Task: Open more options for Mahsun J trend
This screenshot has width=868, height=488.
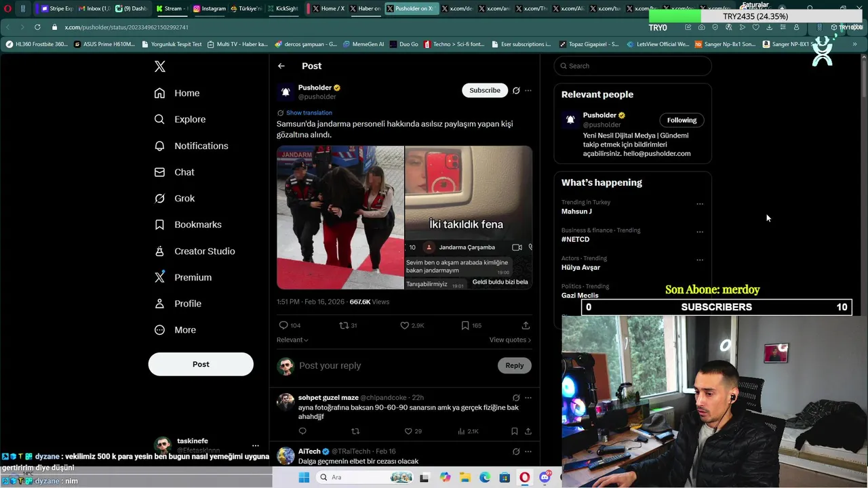Action: (700, 203)
